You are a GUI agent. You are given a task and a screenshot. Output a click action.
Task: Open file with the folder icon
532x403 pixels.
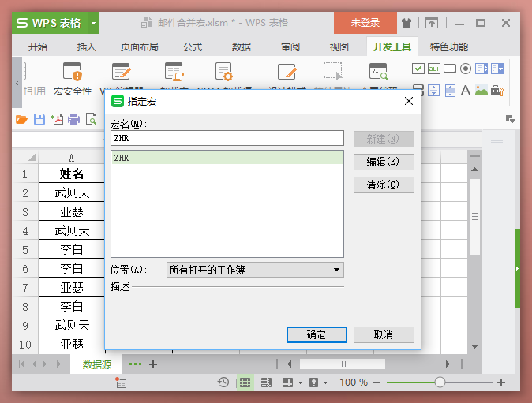(x=22, y=120)
